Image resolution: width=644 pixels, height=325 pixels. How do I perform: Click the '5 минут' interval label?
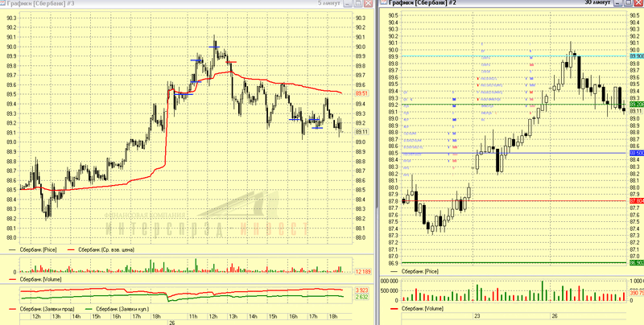click(329, 3)
